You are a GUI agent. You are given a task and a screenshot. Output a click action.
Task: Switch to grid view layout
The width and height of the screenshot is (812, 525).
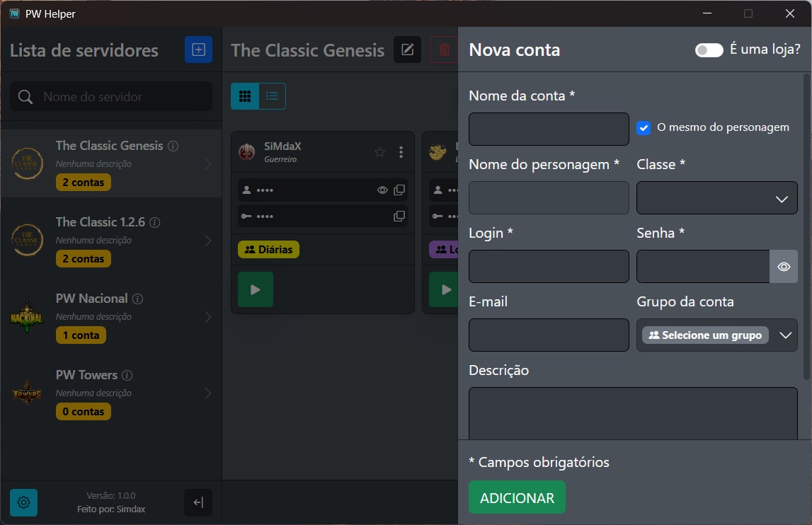tap(245, 96)
